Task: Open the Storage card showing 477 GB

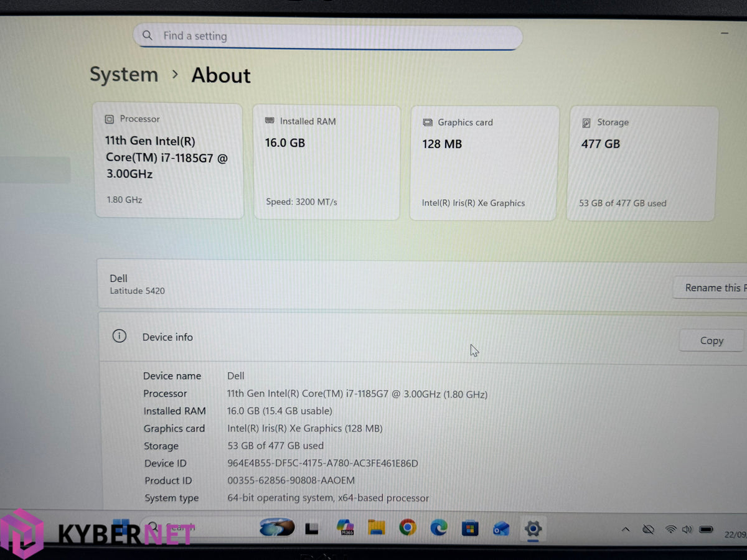Action: click(x=642, y=164)
